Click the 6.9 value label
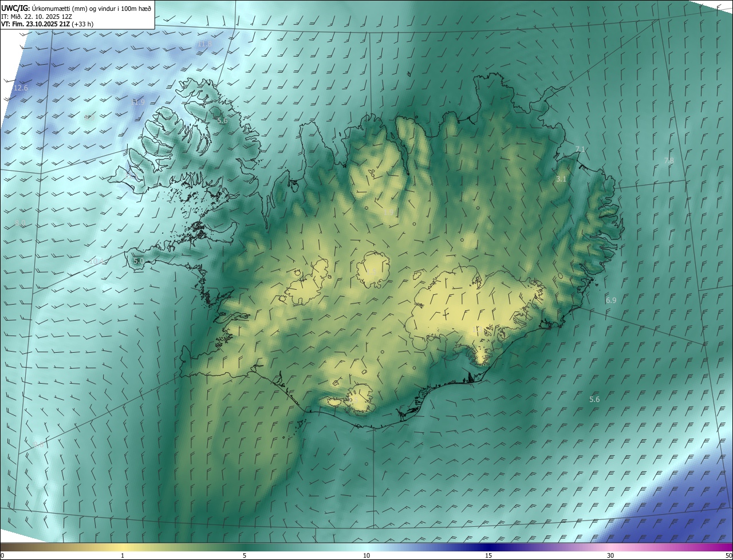This screenshot has width=733, height=560. pos(611,300)
